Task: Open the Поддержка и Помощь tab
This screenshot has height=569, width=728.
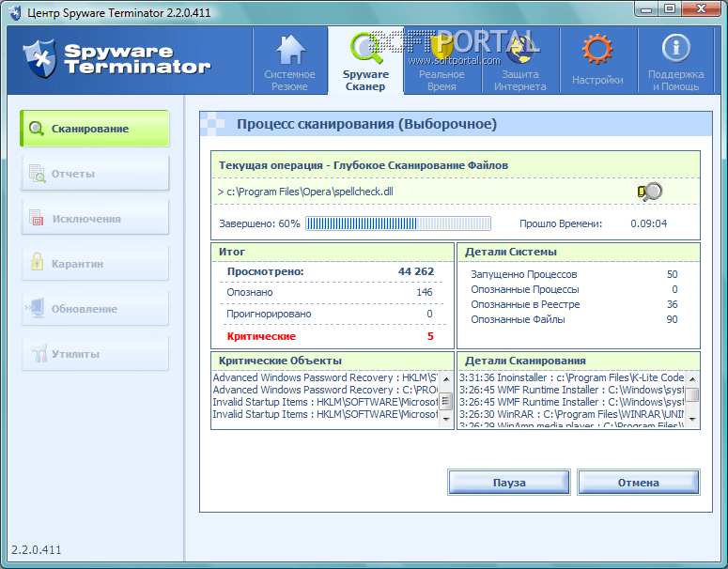Action: pos(675,60)
